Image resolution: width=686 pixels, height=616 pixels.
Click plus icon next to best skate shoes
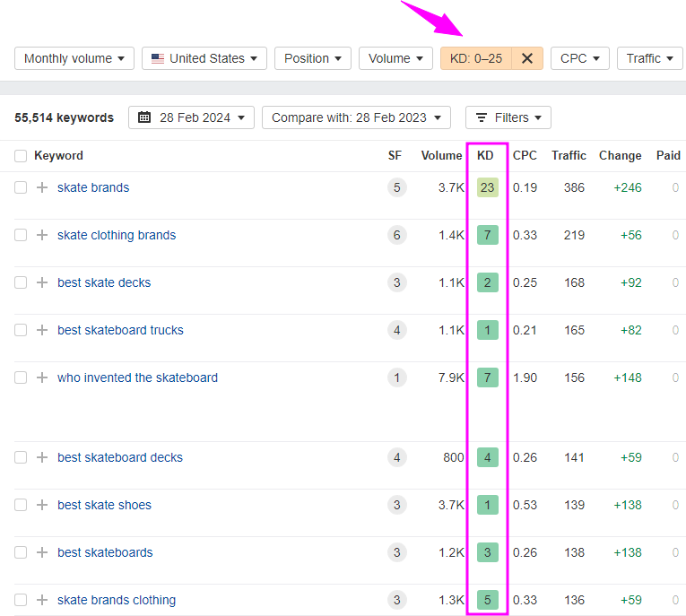(42, 505)
